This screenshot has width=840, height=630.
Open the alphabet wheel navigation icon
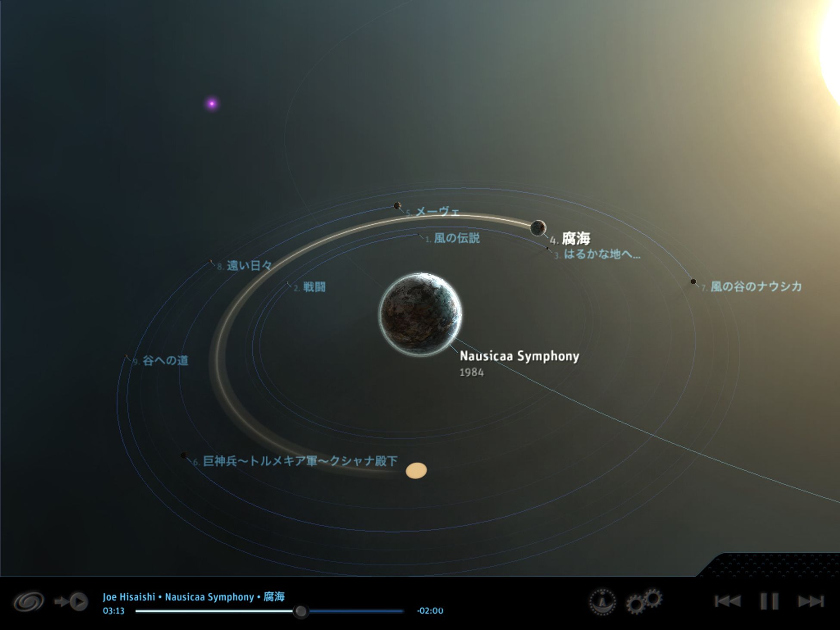point(602,602)
